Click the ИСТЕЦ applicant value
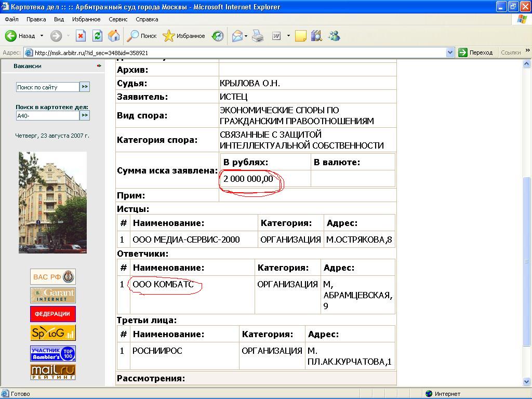Viewport: 532px width, 399px height. click(x=233, y=97)
